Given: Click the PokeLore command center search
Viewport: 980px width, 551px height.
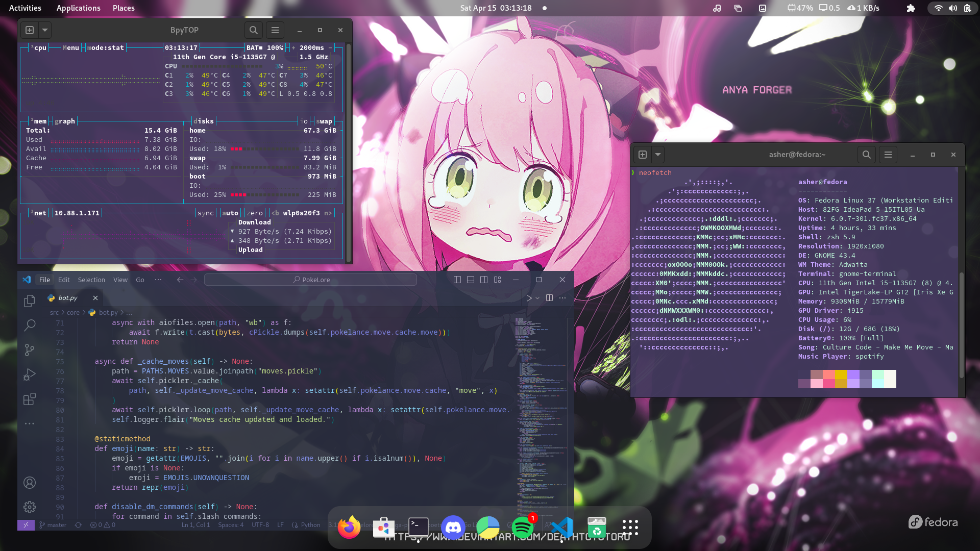Looking at the screenshot, I should (x=310, y=280).
